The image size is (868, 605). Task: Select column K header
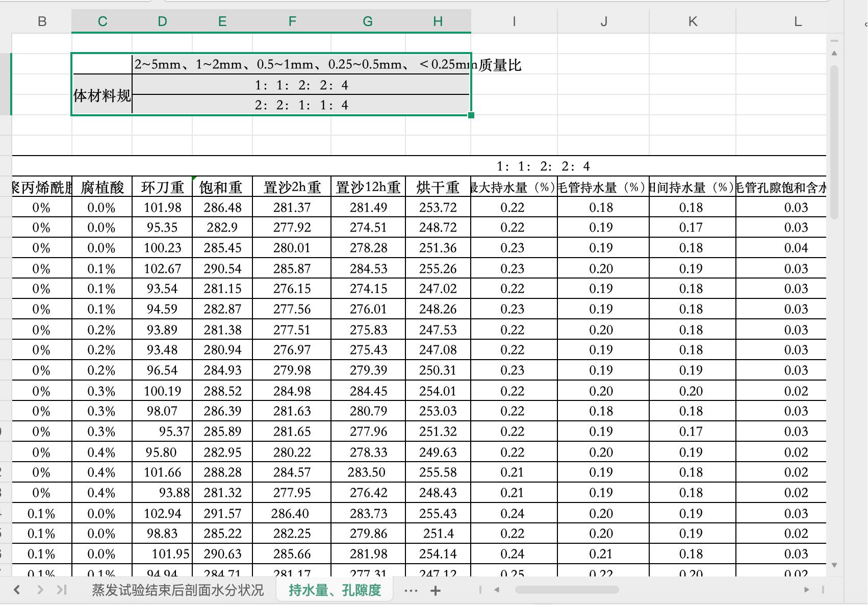point(693,21)
